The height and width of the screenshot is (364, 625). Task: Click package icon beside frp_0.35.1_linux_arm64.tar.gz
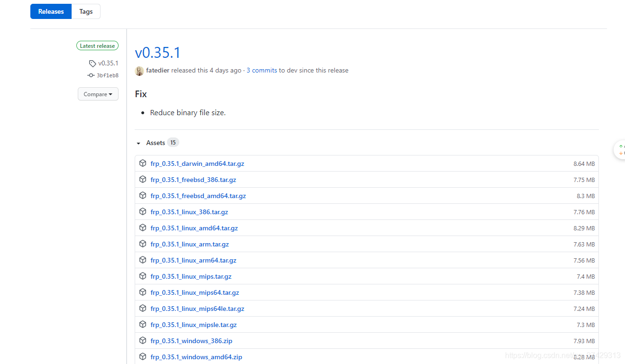(143, 260)
